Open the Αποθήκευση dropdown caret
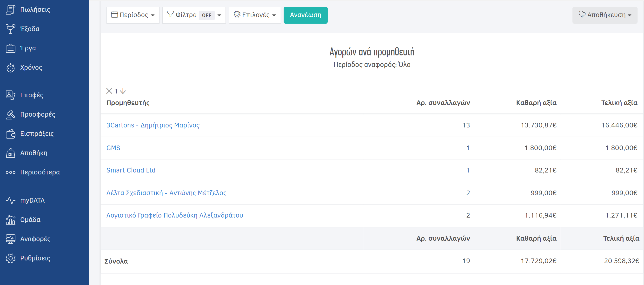 click(x=629, y=15)
